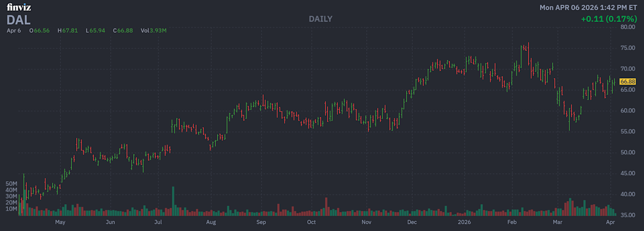Click the 35.00 price axis label
Image resolution: width=644 pixels, height=231 pixels.
pyautogui.click(x=628, y=215)
